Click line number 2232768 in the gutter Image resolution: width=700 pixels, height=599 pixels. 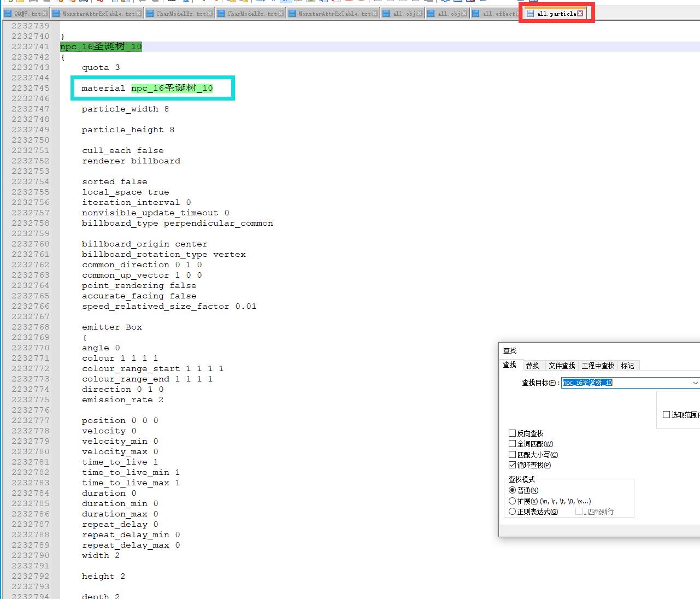31,327
